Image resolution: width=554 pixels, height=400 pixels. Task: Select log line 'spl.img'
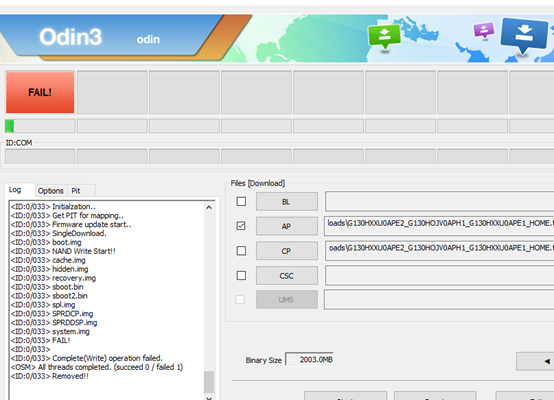point(43,305)
